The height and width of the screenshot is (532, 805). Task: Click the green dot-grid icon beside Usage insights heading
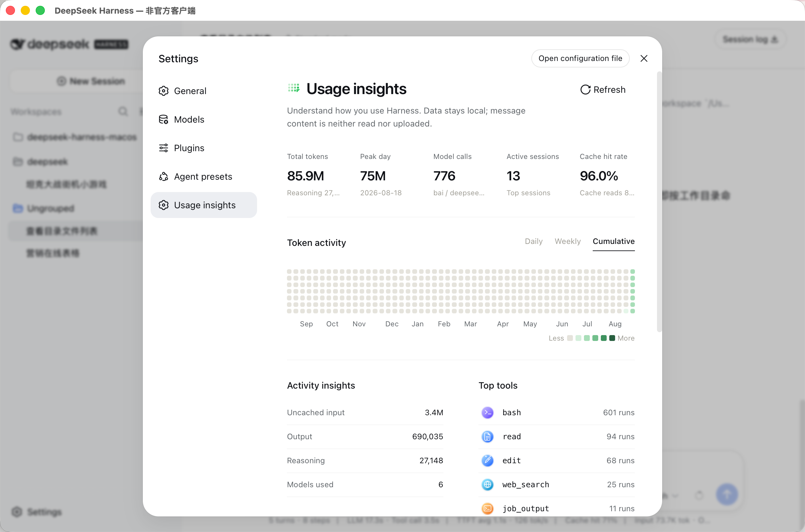pyautogui.click(x=294, y=88)
